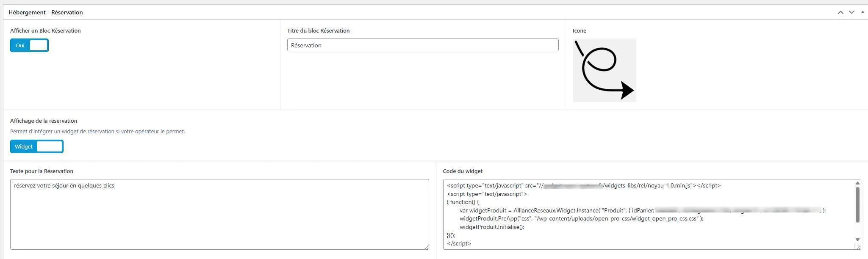Click the widget code scrollbar up arrow

click(858, 183)
